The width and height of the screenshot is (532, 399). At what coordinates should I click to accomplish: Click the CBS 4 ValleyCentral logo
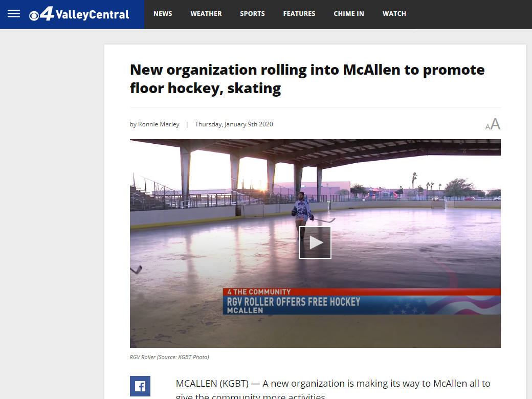pyautogui.click(x=79, y=14)
